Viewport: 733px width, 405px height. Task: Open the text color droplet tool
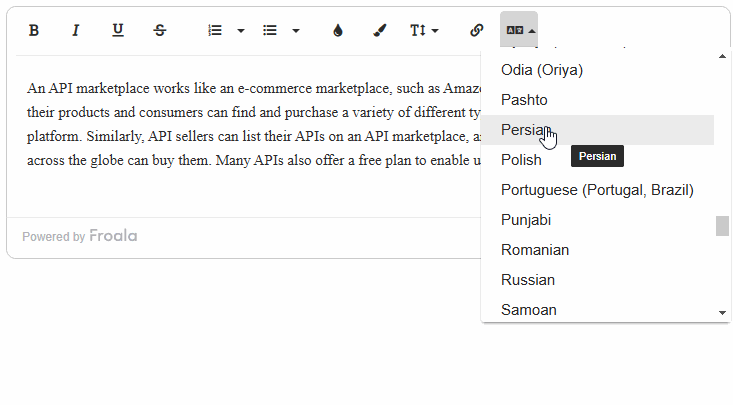(x=338, y=30)
